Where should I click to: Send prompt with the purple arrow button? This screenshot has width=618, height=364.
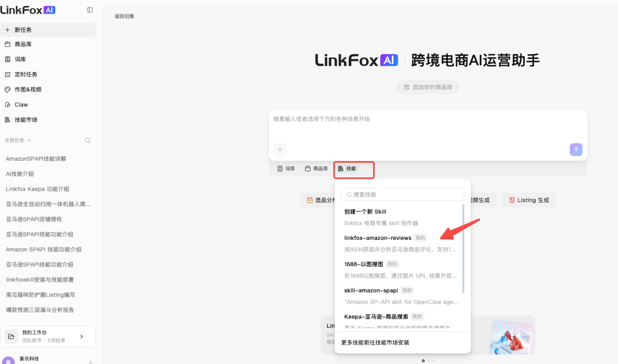576,150
